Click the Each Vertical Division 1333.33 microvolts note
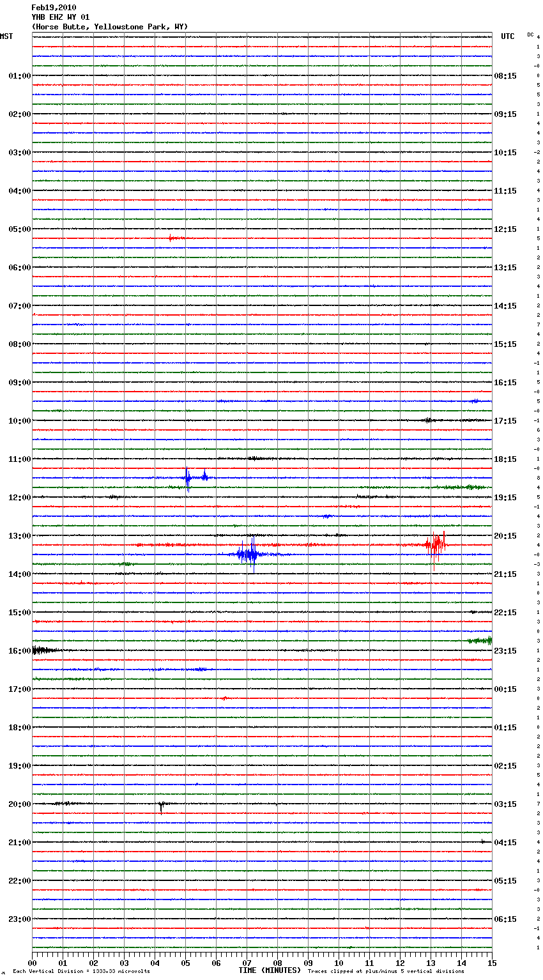Screen dimensions: 543x980 [81, 972]
